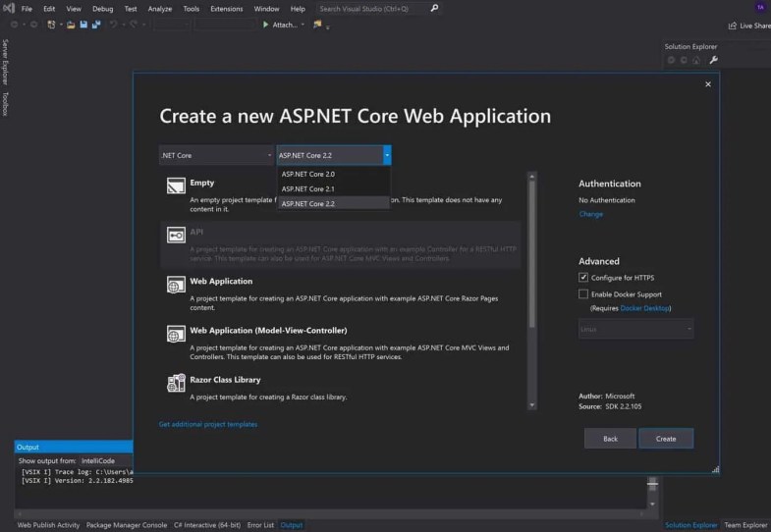Switch to Team Explorer tab
Image resolution: width=771 pixels, height=532 pixels.
click(744, 524)
